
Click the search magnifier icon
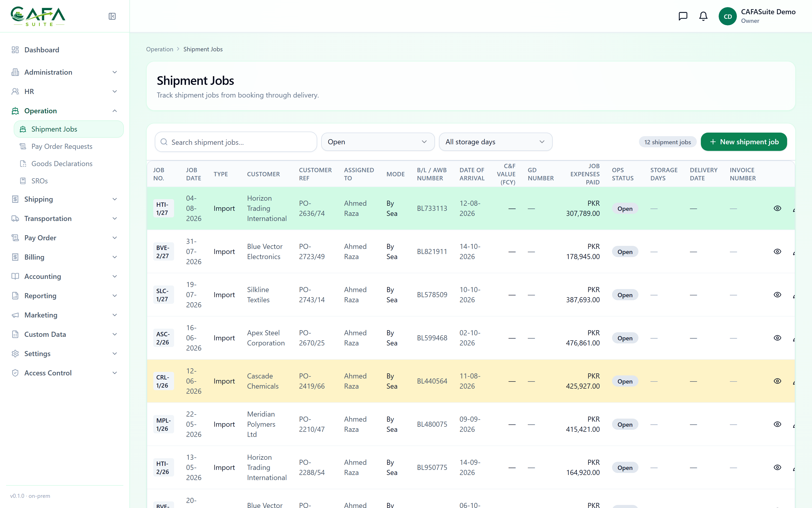[164, 142]
